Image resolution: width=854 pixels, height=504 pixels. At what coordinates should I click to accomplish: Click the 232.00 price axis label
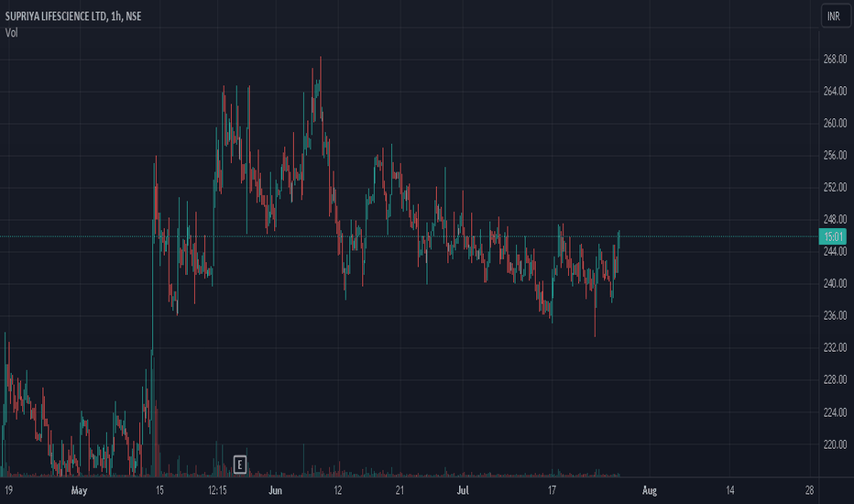(835, 347)
